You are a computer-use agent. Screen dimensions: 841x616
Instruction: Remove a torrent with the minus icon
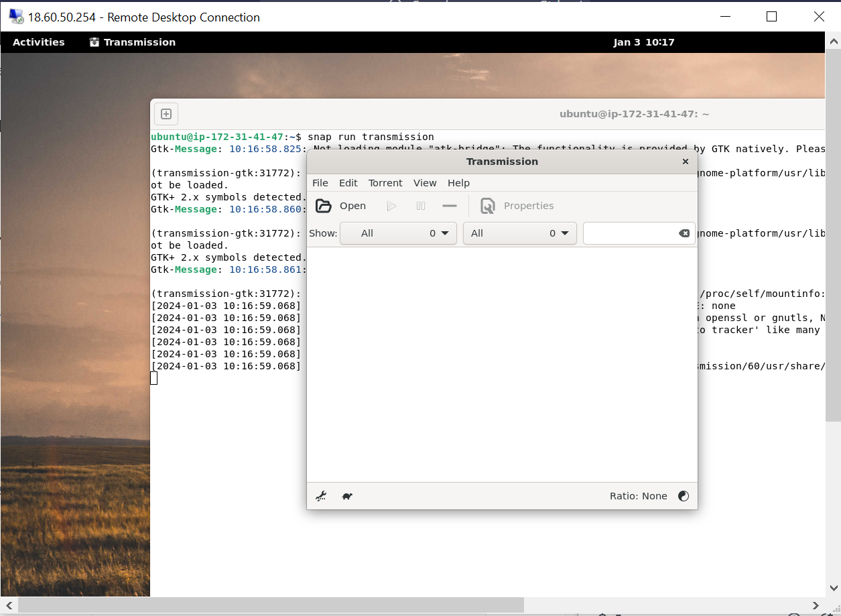(x=450, y=206)
